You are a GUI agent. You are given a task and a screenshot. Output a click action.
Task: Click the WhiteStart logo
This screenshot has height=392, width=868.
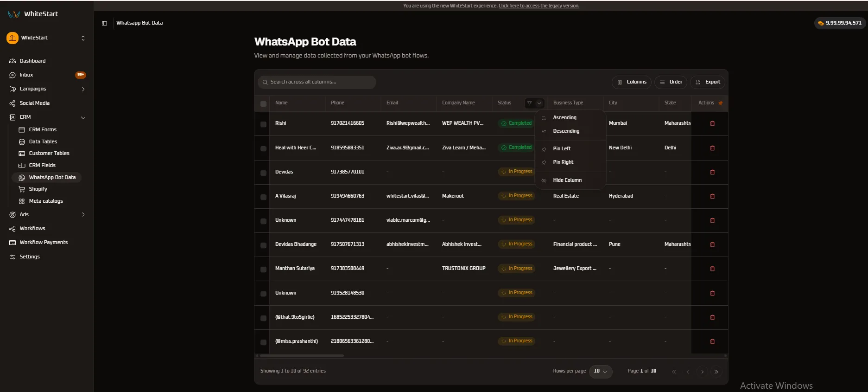pyautogui.click(x=33, y=14)
